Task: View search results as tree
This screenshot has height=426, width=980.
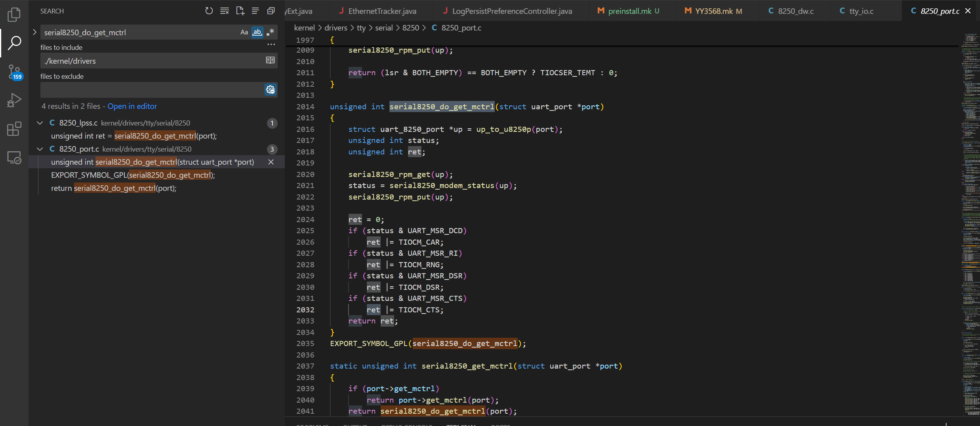Action: [x=255, y=11]
